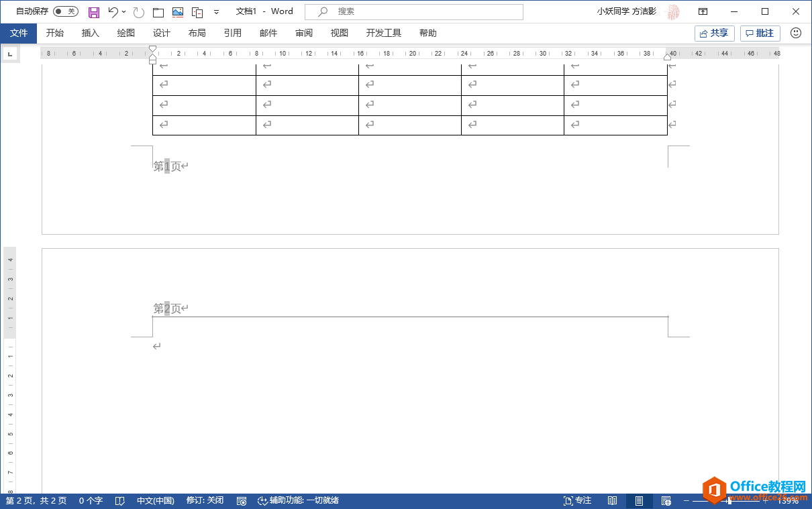Click the 共享 Share button
This screenshot has height=509, width=812.
[x=715, y=33]
